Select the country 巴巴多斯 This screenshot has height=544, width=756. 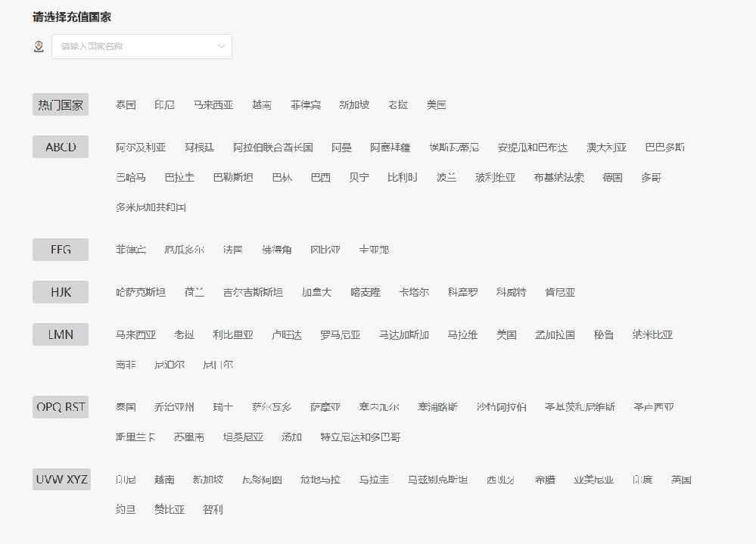(665, 148)
